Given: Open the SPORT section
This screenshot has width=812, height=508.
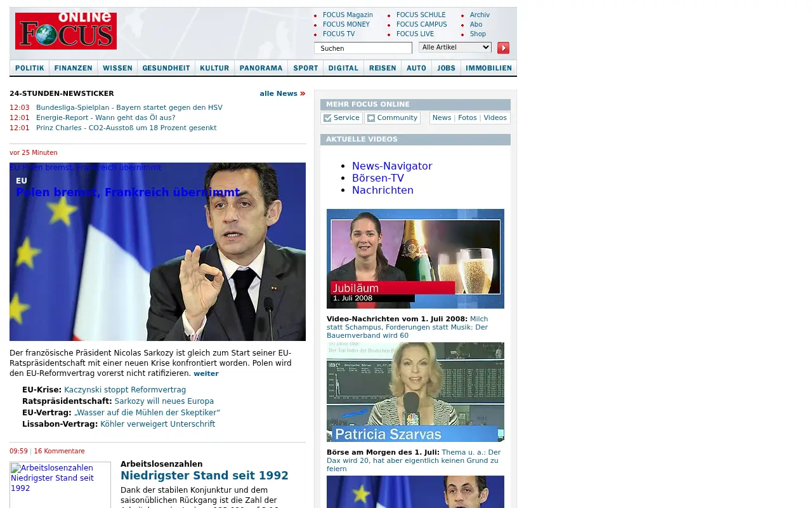Looking at the screenshot, I should coord(306,68).
